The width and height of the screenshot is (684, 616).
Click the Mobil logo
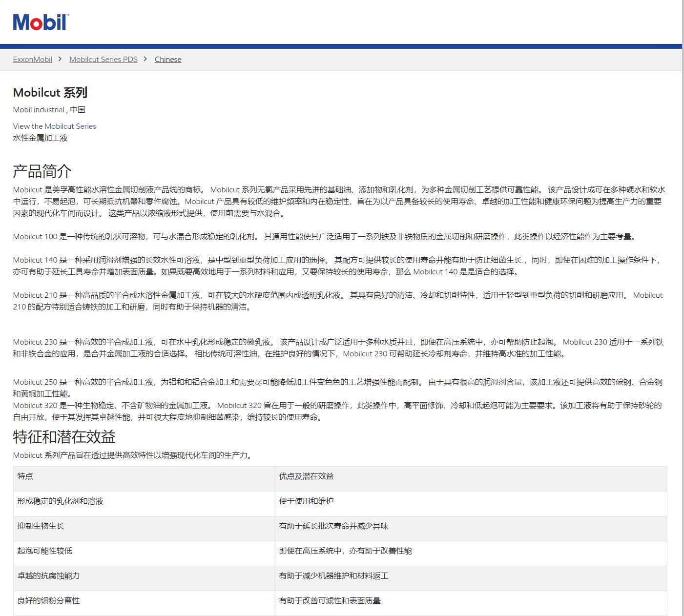(x=41, y=22)
